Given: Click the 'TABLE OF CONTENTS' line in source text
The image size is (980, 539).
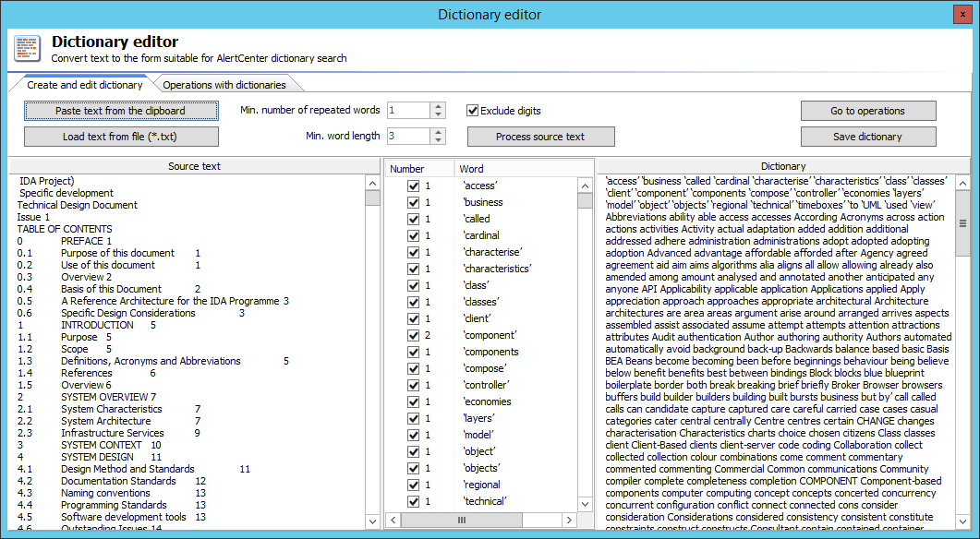Looking at the screenshot, I should click(65, 229).
